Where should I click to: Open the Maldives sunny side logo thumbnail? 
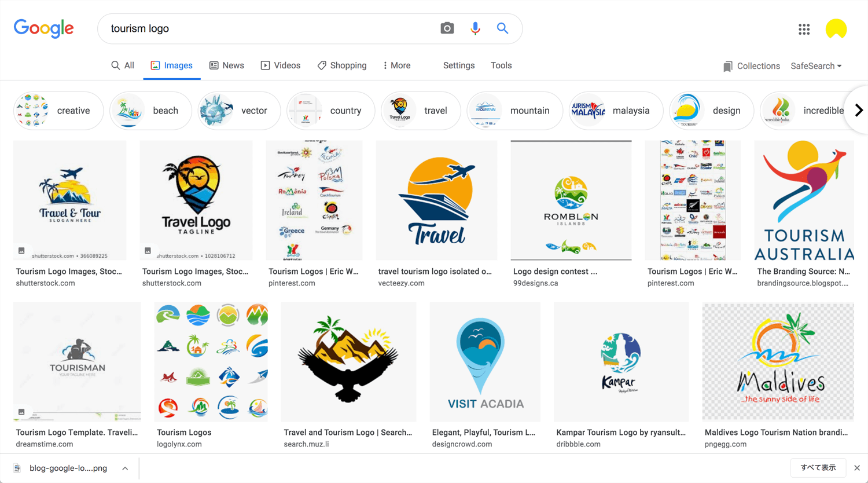pos(778,362)
